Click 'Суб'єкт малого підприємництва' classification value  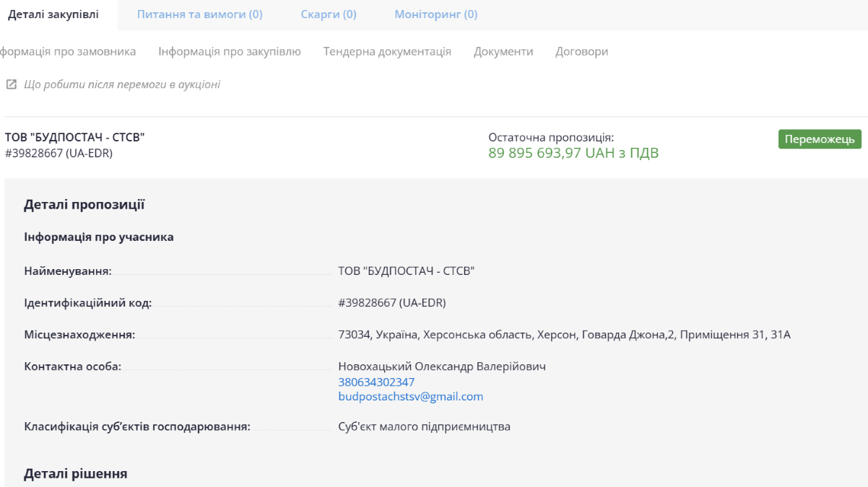[x=424, y=426]
